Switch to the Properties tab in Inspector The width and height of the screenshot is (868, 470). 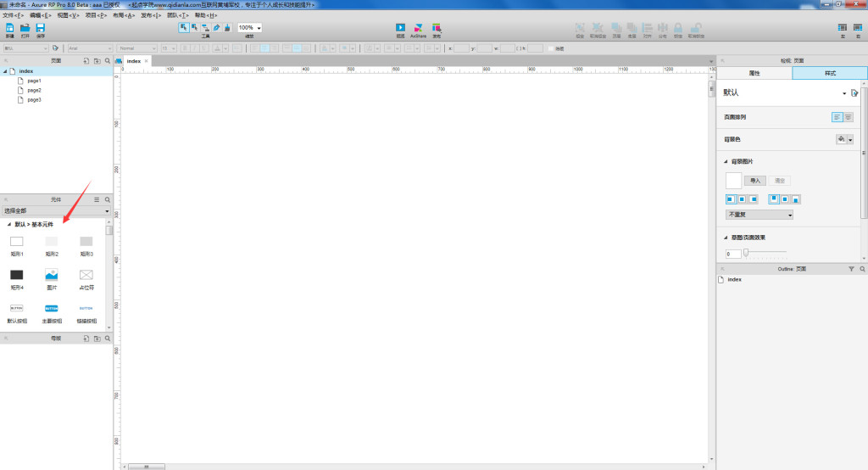click(754, 73)
